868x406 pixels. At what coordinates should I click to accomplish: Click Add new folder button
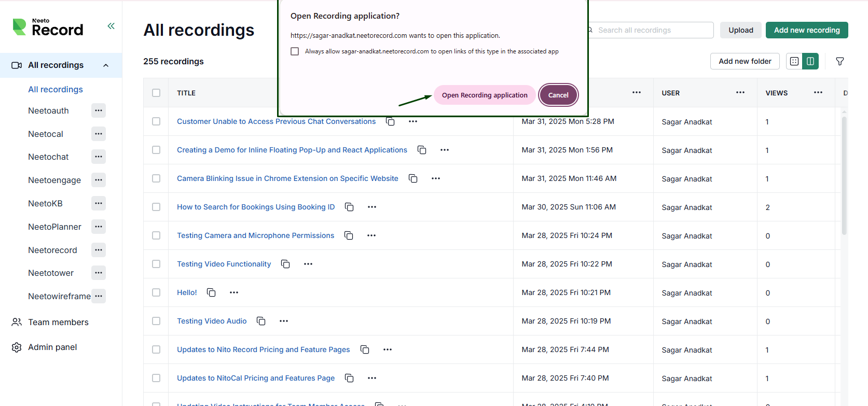745,61
